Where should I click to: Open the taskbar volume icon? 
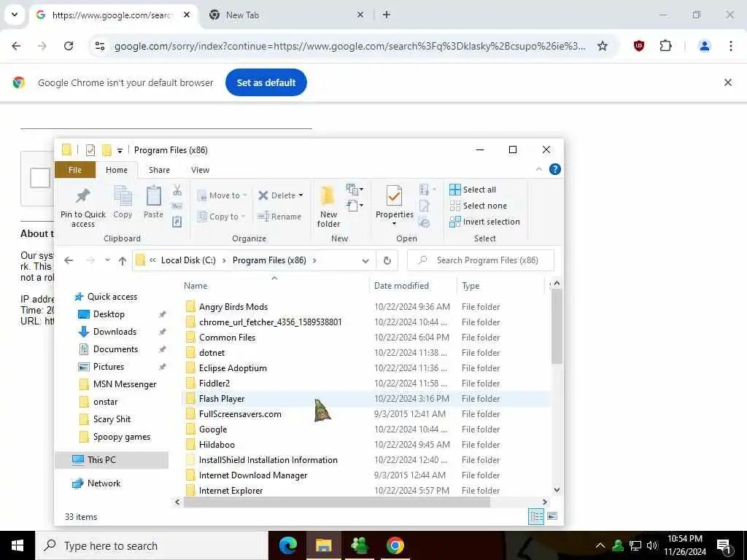click(x=651, y=545)
